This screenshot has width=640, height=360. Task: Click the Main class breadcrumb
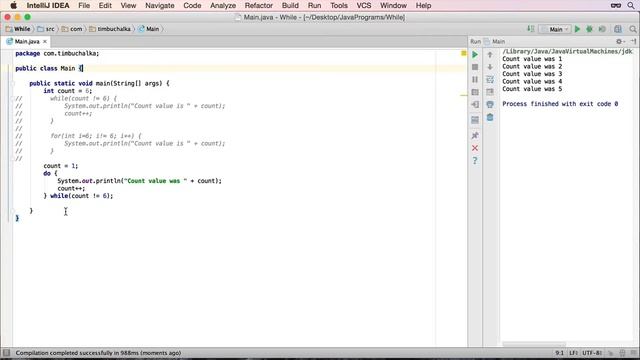pos(149,29)
